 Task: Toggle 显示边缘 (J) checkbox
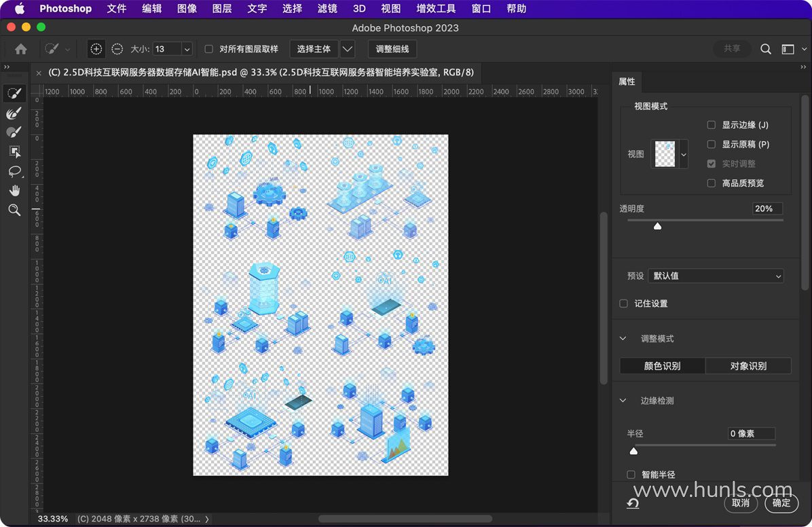tap(712, 125)
